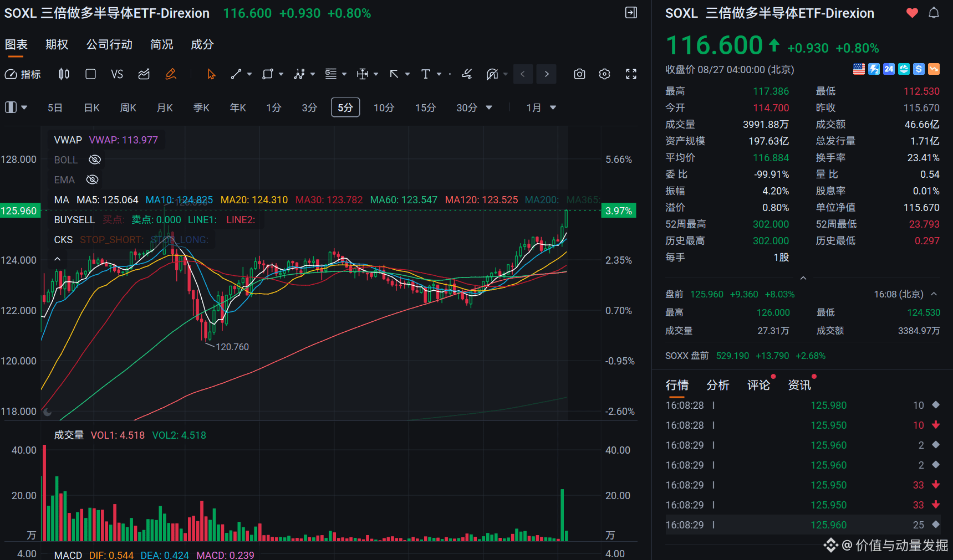Select the orange cursor pointer tool
Screen dimensions: 953x560
click(x=211, y=74)
